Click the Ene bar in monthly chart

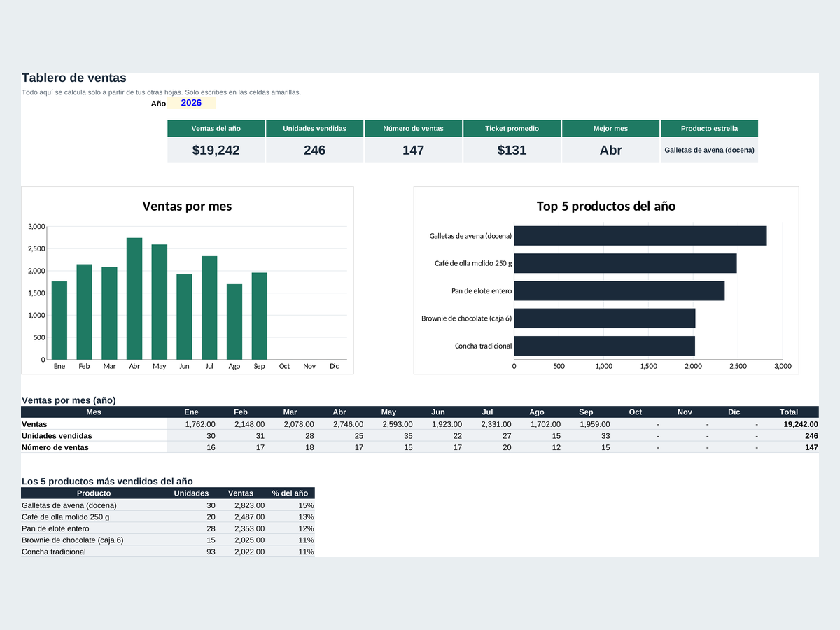click(59, 321)
